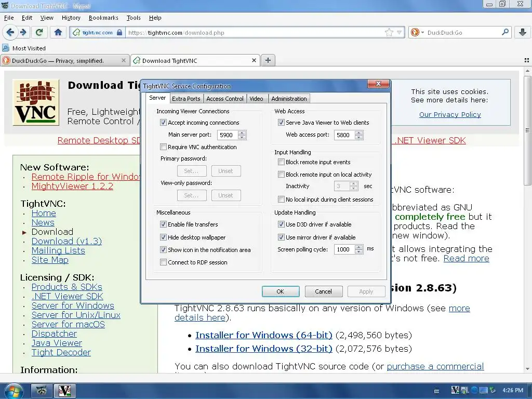Click the Main server port field 5900
Image resolution: width=532 pixels, height=399 pixels.
(x=228, y=135)
